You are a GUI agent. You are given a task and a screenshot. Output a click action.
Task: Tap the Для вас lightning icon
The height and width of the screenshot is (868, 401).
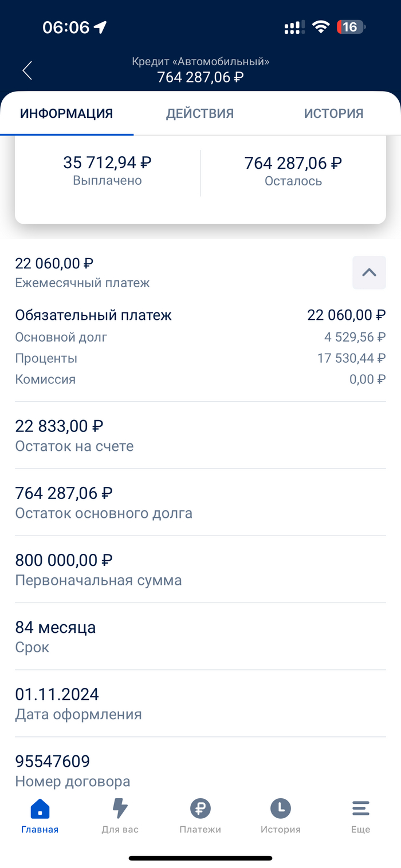click(x=120, y=809)
